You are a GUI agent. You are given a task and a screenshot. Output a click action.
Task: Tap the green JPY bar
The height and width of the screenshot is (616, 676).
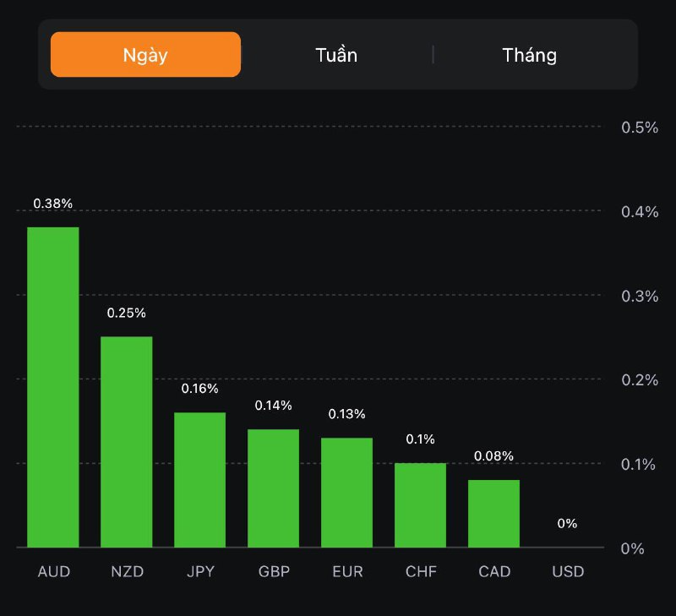pos(200,479)
